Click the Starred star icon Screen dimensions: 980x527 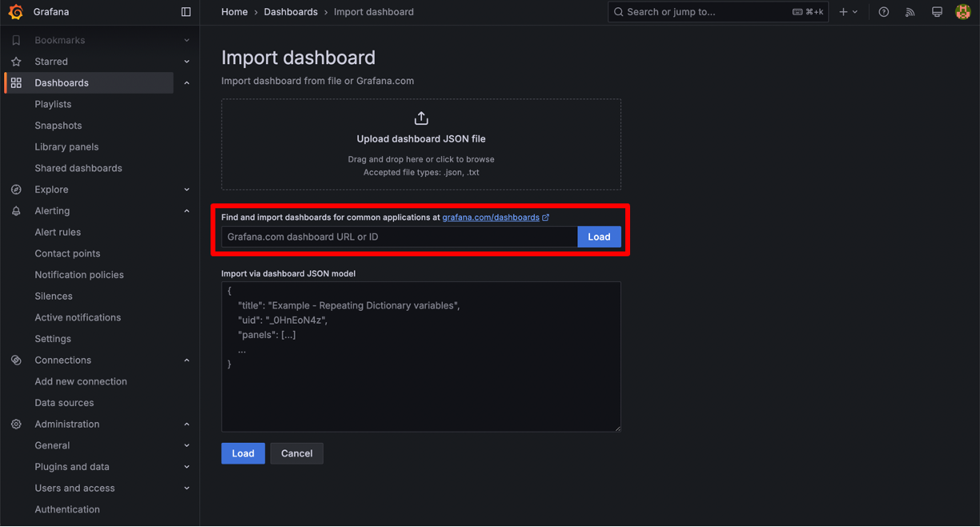coord(16,62)
